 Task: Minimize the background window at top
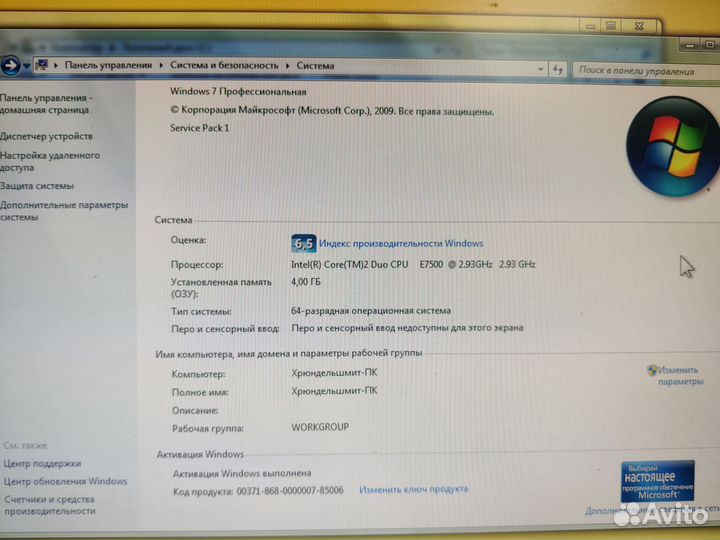pyautogui.click(x=591, y=26)
